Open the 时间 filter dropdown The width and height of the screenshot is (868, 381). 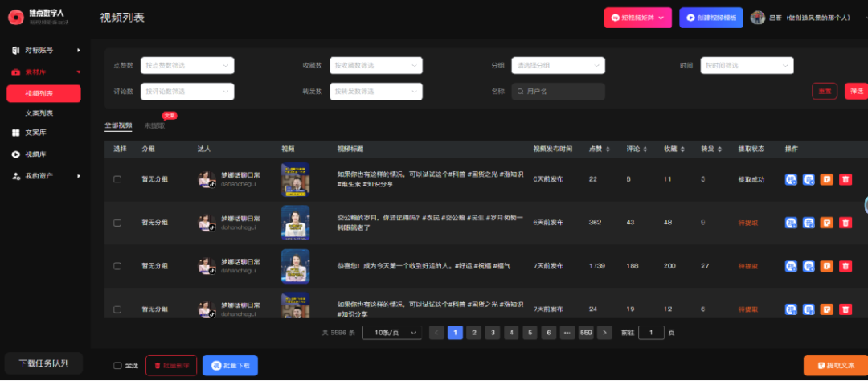click(x=747, y=65)
